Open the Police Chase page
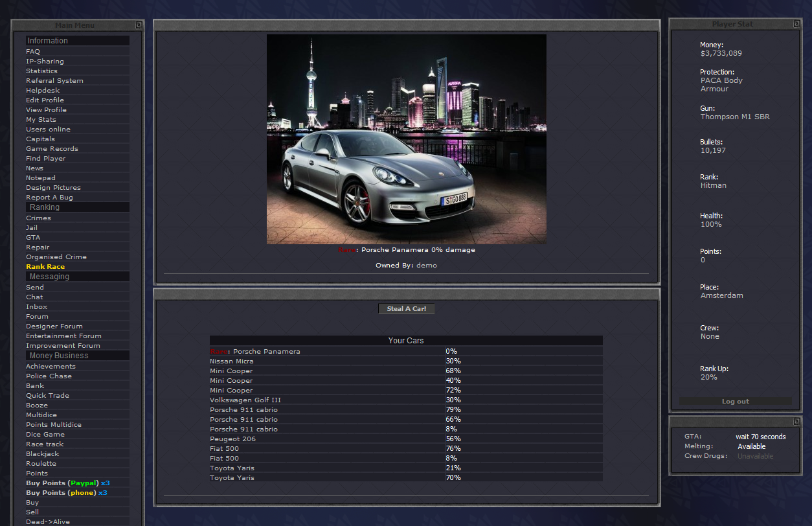Image resolution: width=812 pixels, height=526 pixels. pos(49,376)
